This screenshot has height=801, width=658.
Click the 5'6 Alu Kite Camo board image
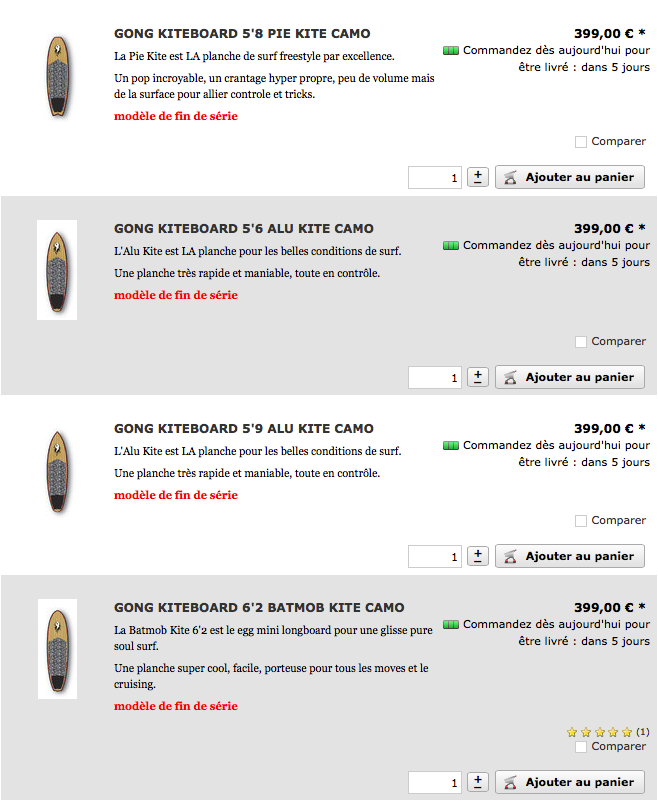57,270
